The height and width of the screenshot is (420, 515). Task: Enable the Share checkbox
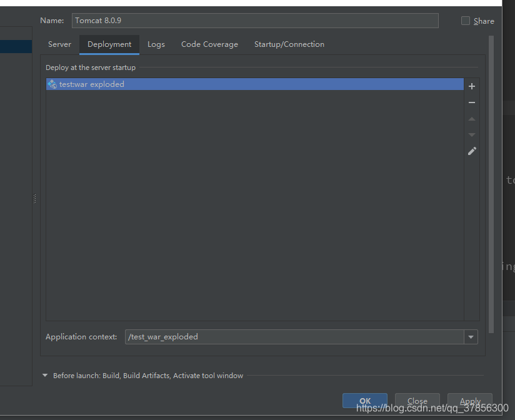tap(466, 21)
